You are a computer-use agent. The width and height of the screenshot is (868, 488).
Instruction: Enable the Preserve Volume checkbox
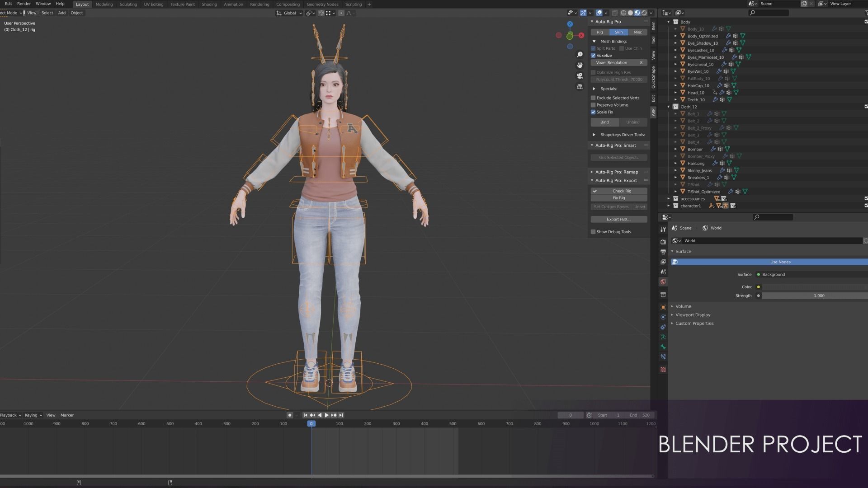click(x=593, y=105)
